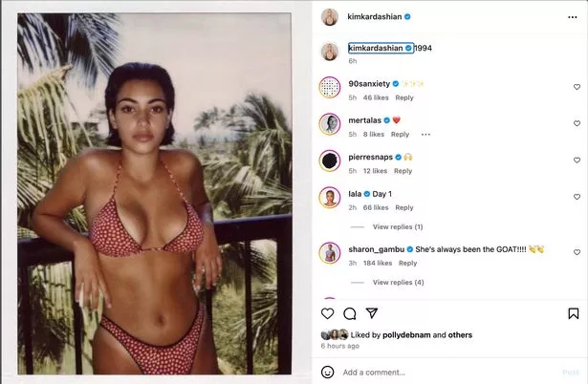588x384 pixels.
Task: Reply to mertalas comment
Action: 400,134
